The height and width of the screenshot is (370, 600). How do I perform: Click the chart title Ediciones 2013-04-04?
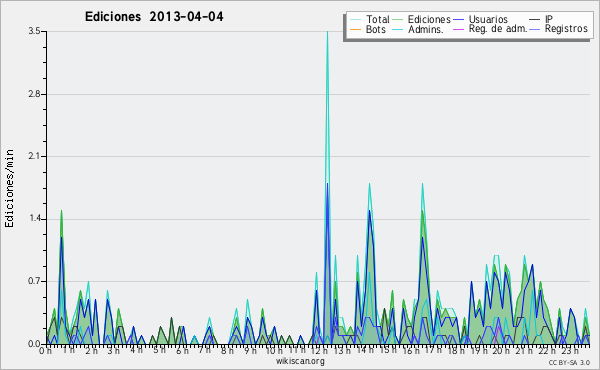[154, 17]
